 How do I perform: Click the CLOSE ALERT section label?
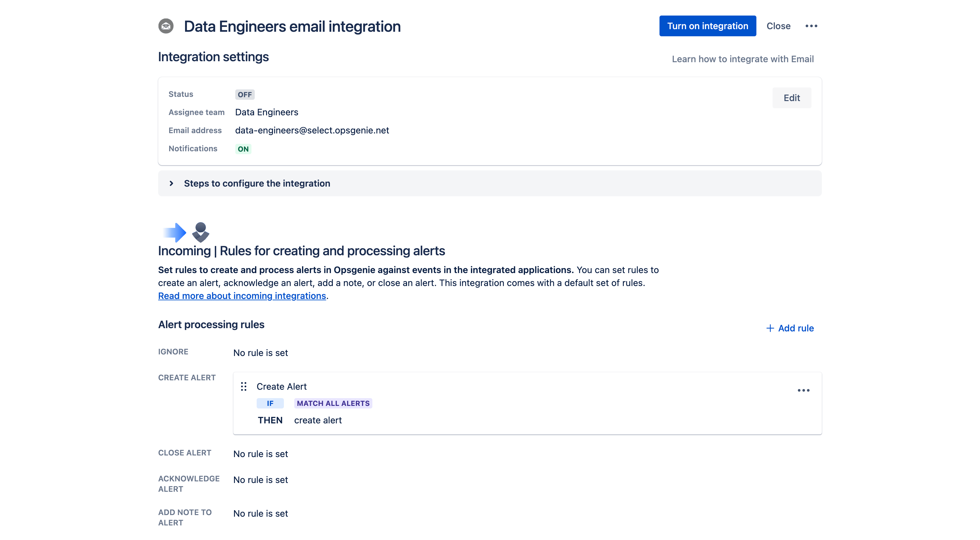coord(184,453)
